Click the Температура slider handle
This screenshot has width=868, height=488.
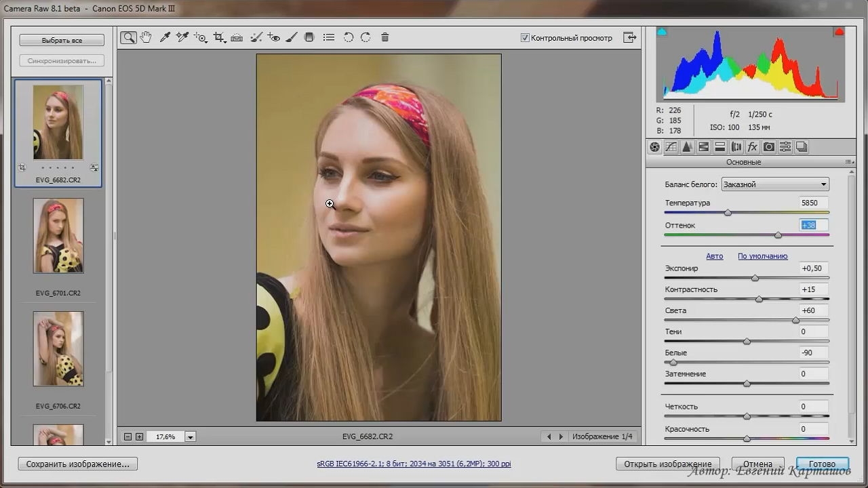click(x=728, y=213)
